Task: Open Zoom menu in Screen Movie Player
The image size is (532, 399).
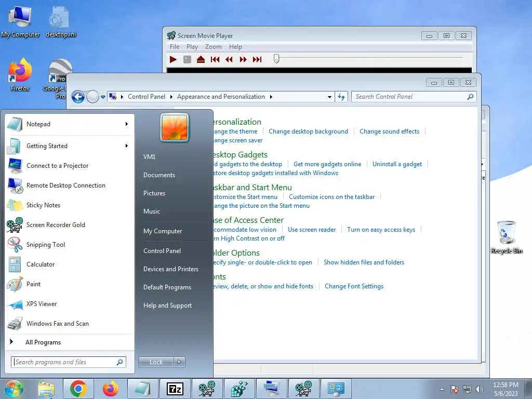Action: (213, 47)
